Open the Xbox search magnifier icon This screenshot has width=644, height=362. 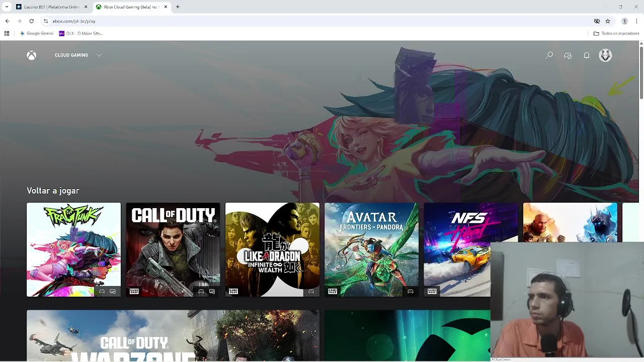coord(549,55)
